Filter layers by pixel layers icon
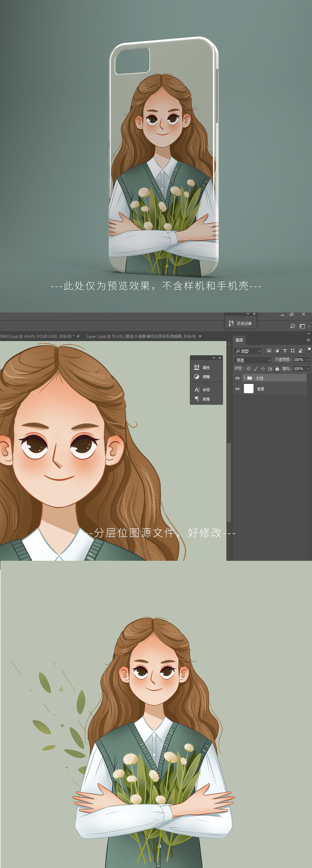Viewport: 312px width, 868px height. tap(269, 351)
